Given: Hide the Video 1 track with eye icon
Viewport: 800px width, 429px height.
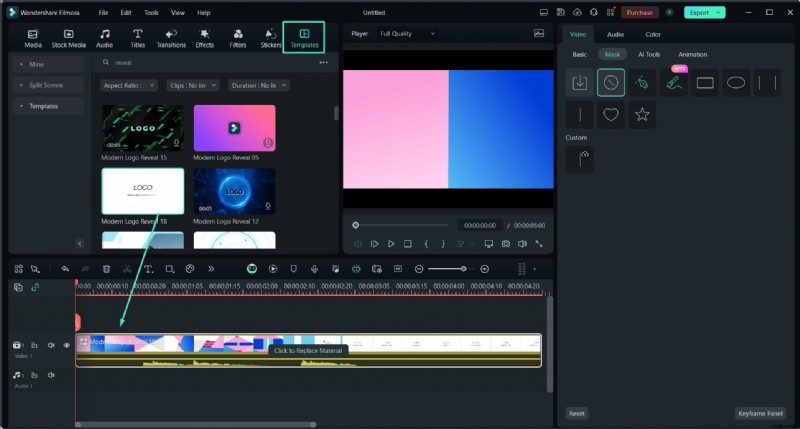Looking at the screenshot, I should [x=67, y=345].
